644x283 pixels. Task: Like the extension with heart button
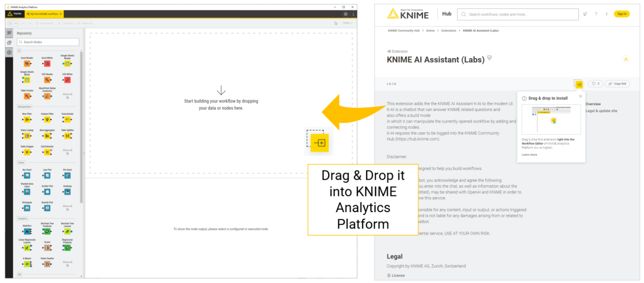click(595, 84)
